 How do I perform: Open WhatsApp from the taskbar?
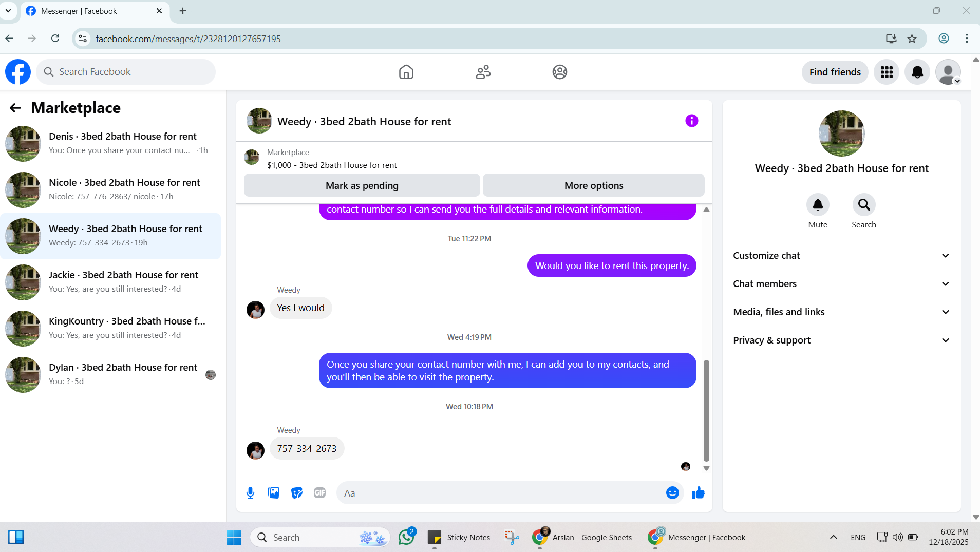[x=406, y=538]
